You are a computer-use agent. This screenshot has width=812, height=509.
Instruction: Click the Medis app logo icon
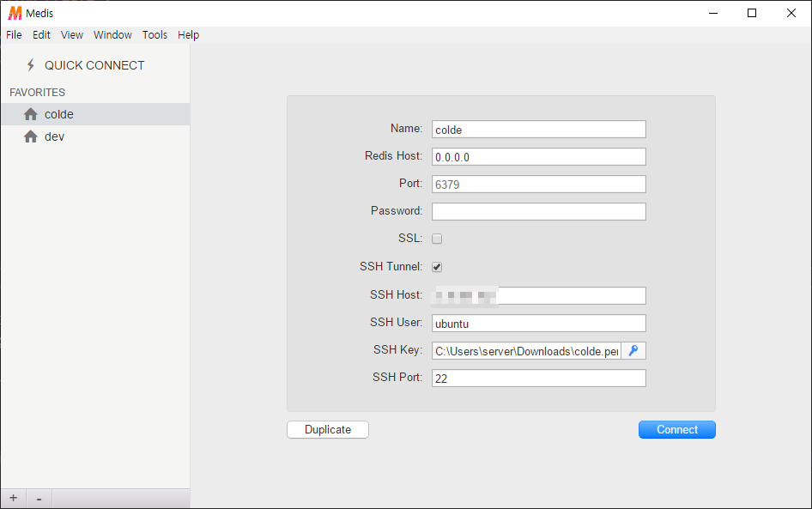(15, 13)
